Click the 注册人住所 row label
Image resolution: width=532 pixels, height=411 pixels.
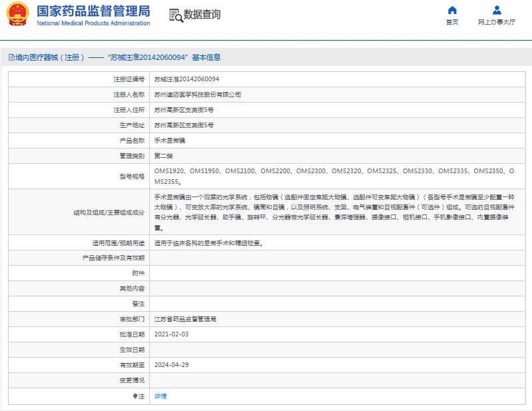(129, 110)
